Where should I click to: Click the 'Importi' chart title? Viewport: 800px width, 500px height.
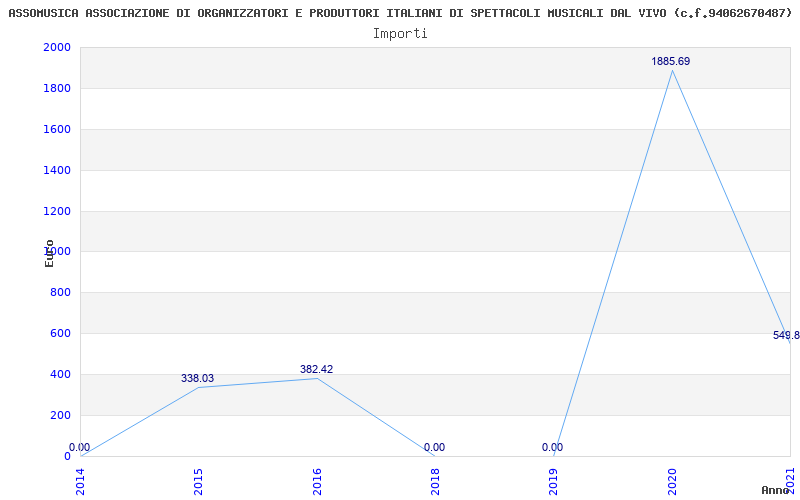(400, 34)
